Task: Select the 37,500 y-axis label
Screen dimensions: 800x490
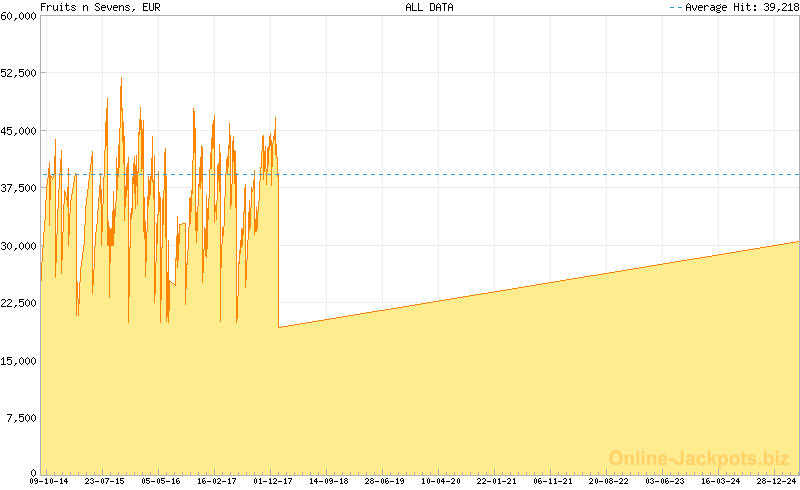Action: (19, 188)
